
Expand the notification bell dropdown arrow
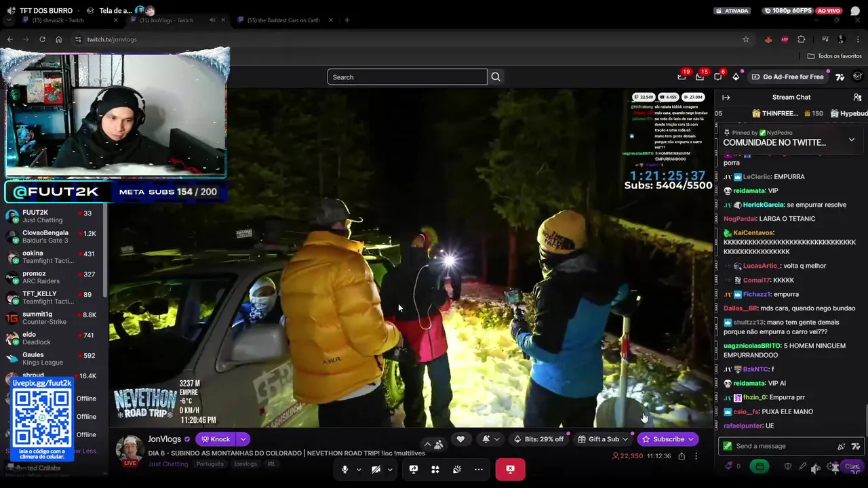point(497,439)
